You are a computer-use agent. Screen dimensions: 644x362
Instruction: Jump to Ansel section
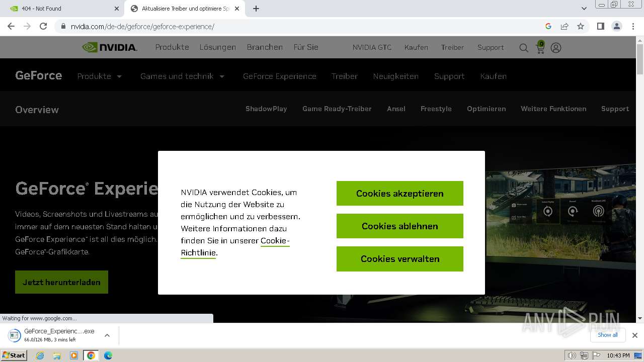(396, 109)
